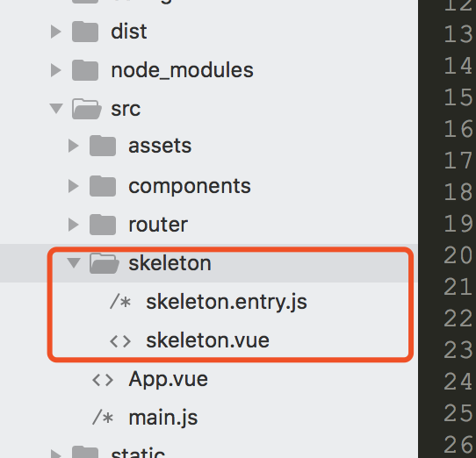Click line number 13 in the gutter
Image resolution: width=476 pixels, height=458 pixels.
coord(458,34)
